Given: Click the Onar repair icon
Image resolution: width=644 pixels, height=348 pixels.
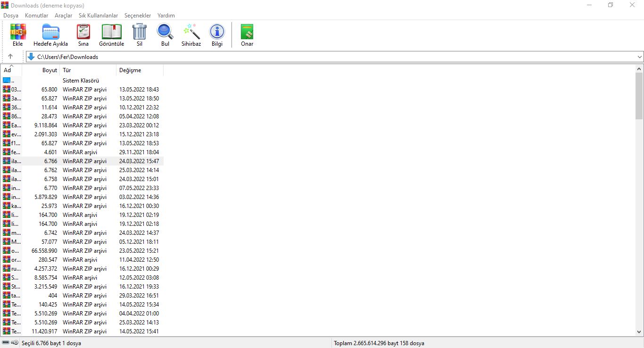Looking at the screenshot, I should point(247,32).
